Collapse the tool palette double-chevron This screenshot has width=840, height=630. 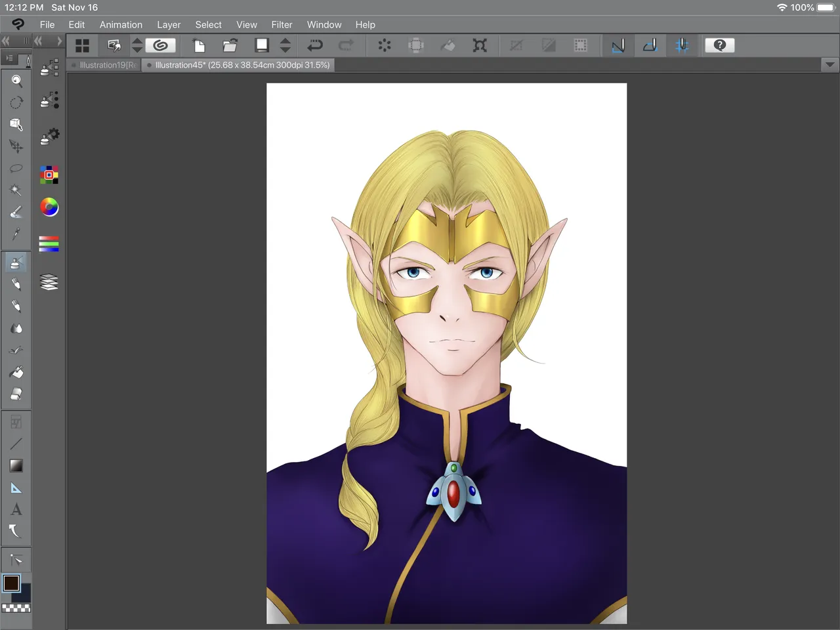[x=6, y=41]
